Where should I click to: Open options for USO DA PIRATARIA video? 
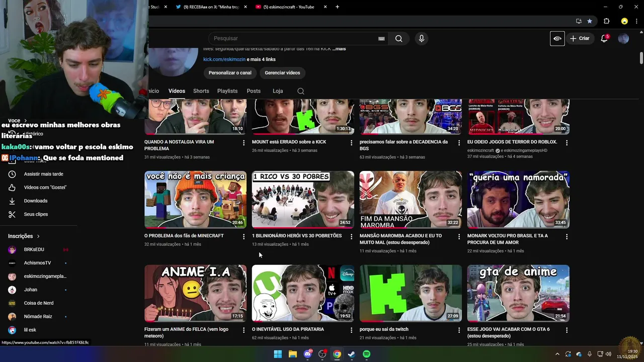click(351, 330)
